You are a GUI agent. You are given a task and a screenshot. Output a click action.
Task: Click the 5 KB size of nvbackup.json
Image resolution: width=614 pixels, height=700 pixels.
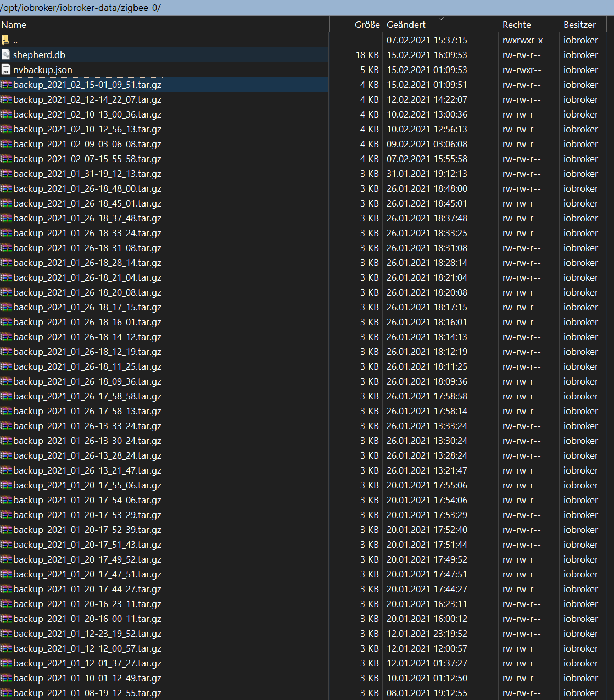click(x=370, y=70)
